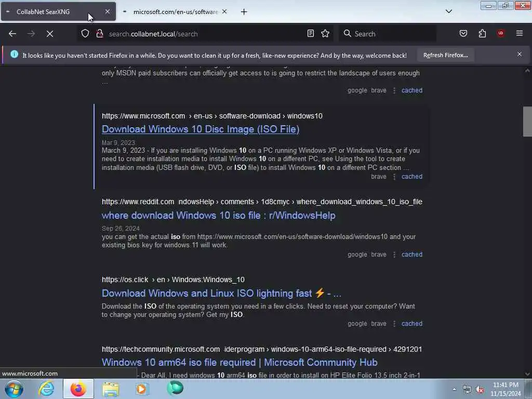The height and width of the screenshot is (399, 532).
Task: Open the network tray icon
Action: click(x=467, y=390)
